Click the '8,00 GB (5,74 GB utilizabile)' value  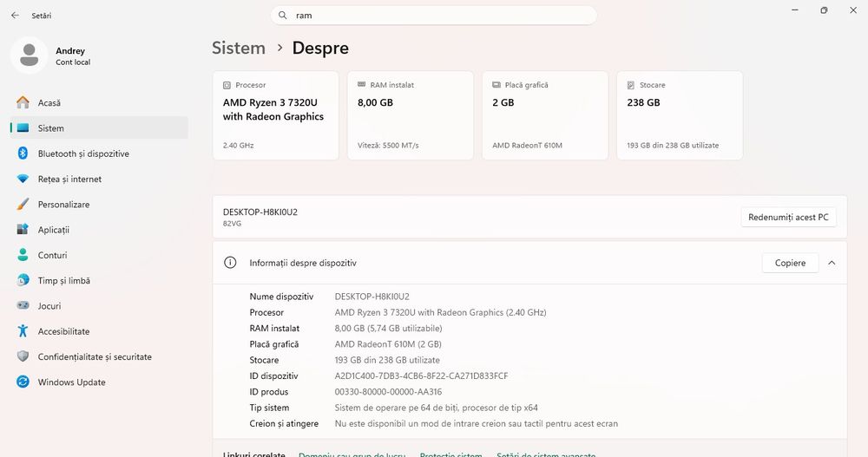(388, 328)
